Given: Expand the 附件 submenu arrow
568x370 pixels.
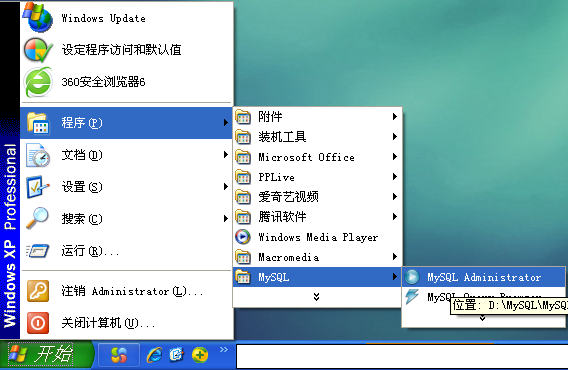Looking at the screenshot, I should coord(394,116).
